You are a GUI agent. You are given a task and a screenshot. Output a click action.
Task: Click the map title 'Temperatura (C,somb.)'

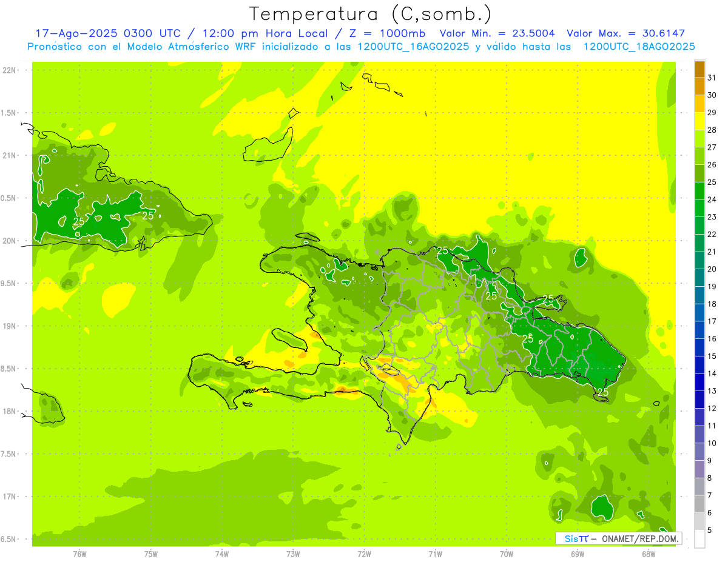[370, 15]
